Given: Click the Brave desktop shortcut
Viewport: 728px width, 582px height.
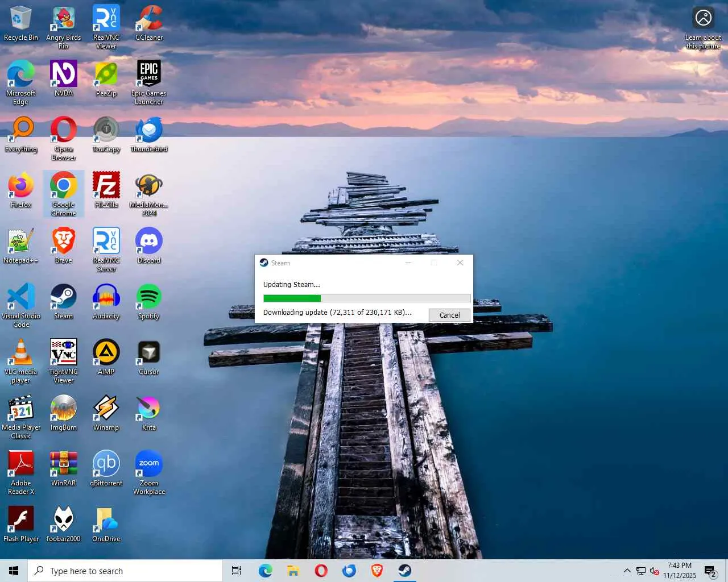Looking at the screenshot, I should pyautogui.click(x=64, y=246).
